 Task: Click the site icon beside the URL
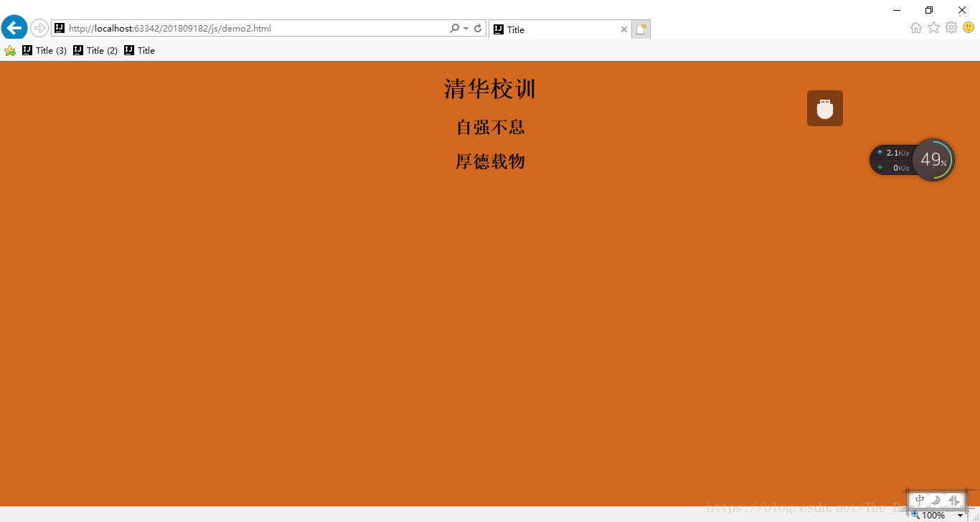[60, 29]
